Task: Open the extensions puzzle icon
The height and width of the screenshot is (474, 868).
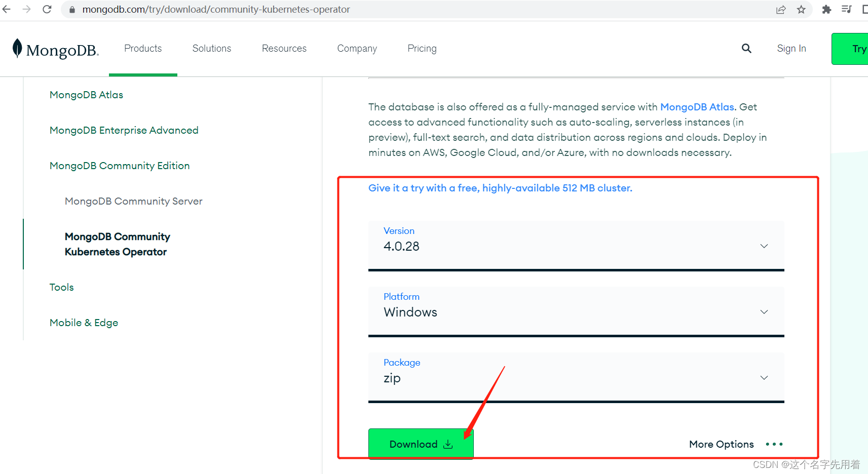Action: [826, 9]
